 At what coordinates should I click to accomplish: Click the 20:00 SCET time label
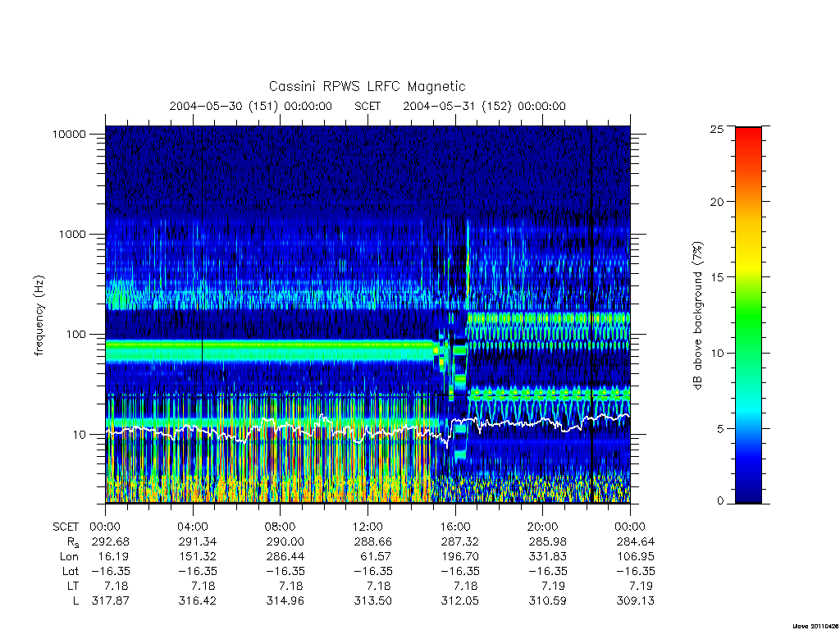coord(543,527)
